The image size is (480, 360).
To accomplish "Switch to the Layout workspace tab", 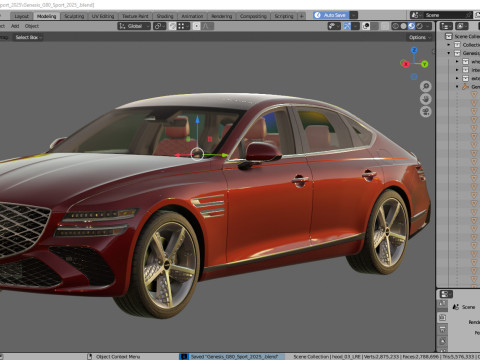I will pyautogui.click(x=22, y=16).
